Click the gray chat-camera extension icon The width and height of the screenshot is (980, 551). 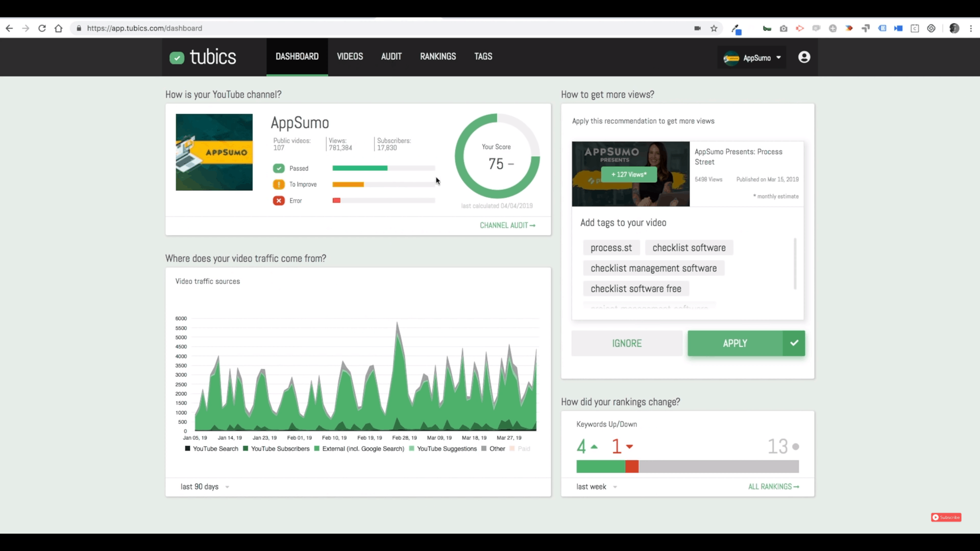[816, 29]
